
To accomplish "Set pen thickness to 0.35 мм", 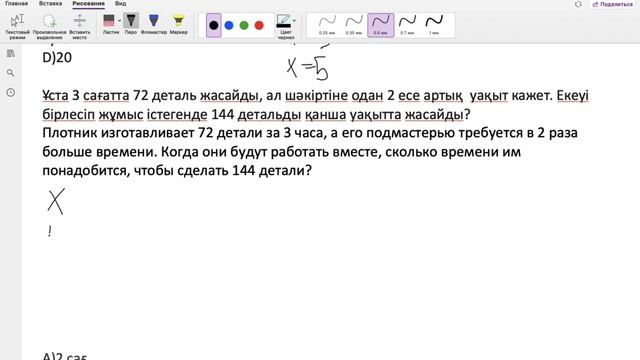I will [353, 25].
